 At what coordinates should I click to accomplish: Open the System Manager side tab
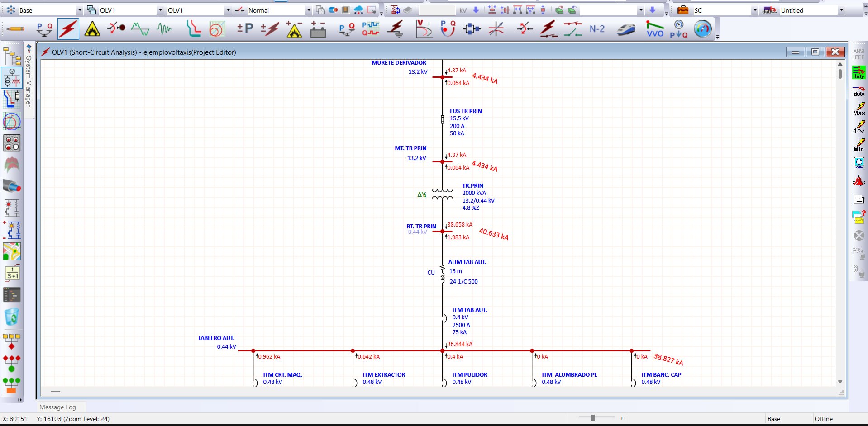click(x=29, y=76)
